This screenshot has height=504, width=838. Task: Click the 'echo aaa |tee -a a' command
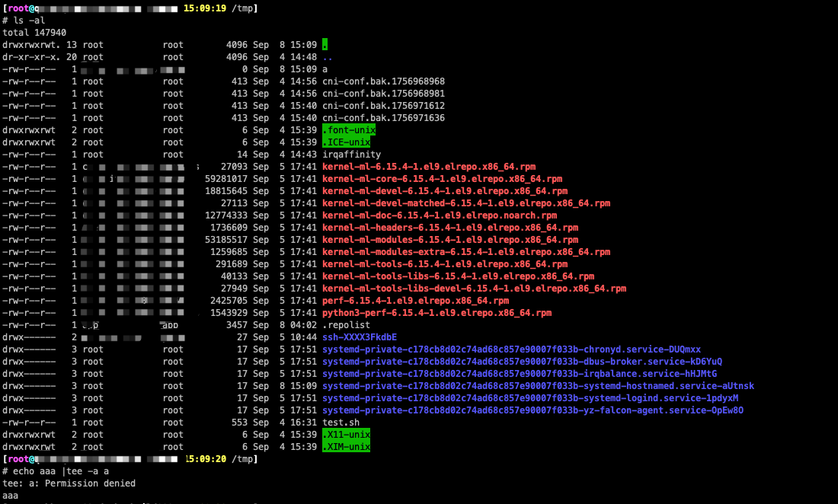click(x=61, y=471)
